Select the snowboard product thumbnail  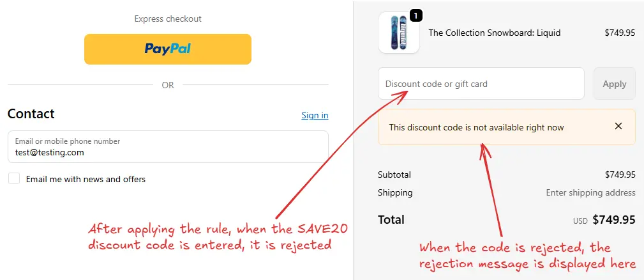tap(398, 33)
